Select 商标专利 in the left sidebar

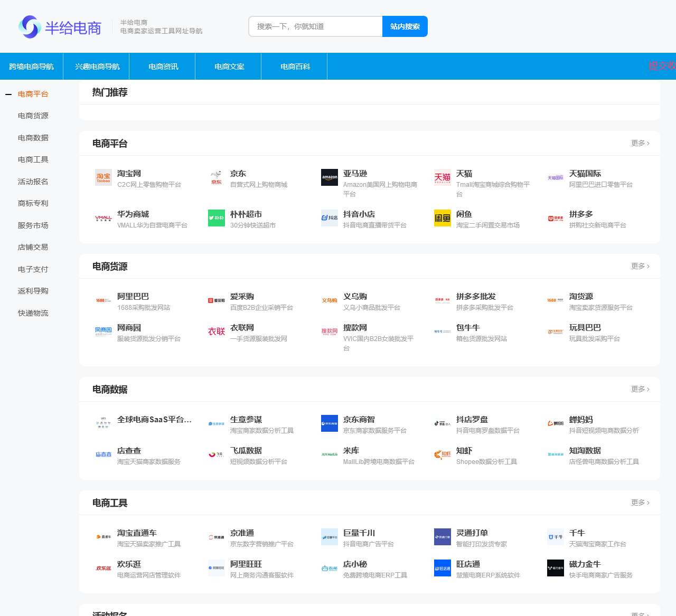tap(33, 203)
